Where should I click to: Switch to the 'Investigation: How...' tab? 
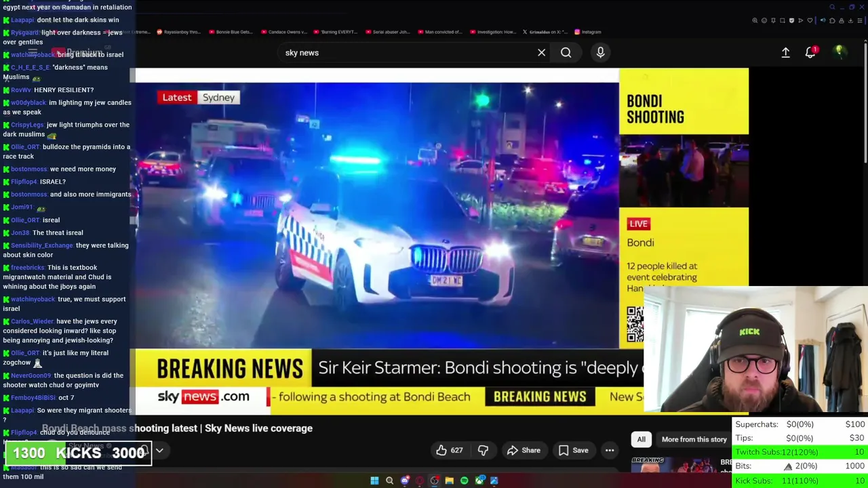(492, 32)
